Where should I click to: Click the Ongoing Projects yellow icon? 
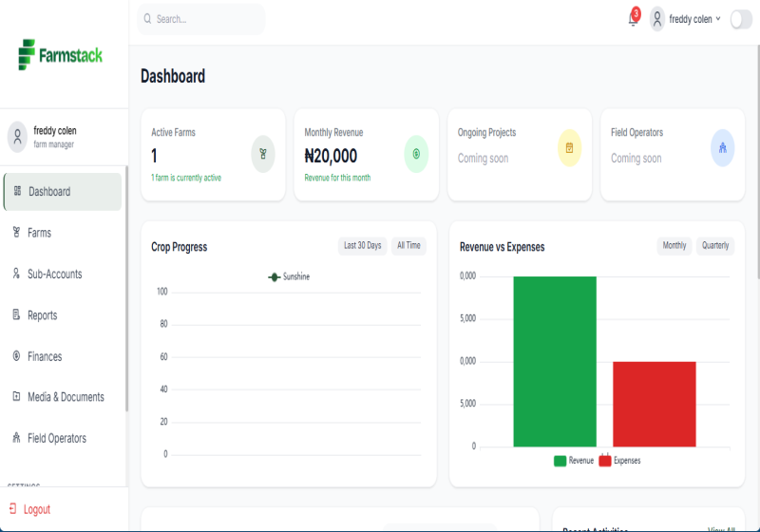coord(569,148)
